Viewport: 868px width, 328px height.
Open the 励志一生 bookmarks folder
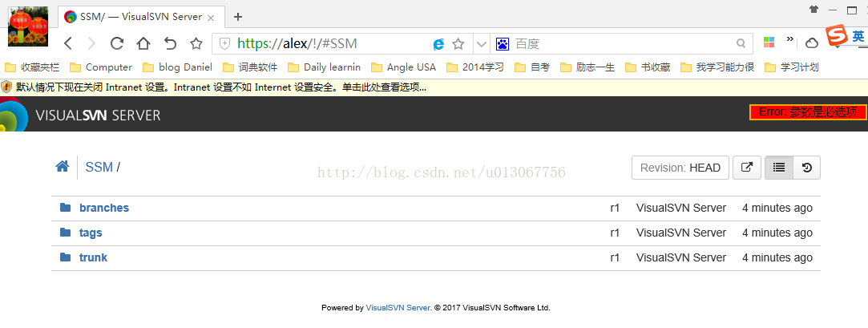point(588,67)
